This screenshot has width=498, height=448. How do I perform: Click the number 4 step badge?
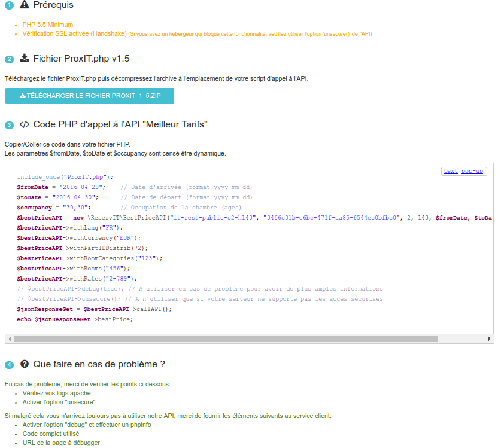tap(8, 364)
